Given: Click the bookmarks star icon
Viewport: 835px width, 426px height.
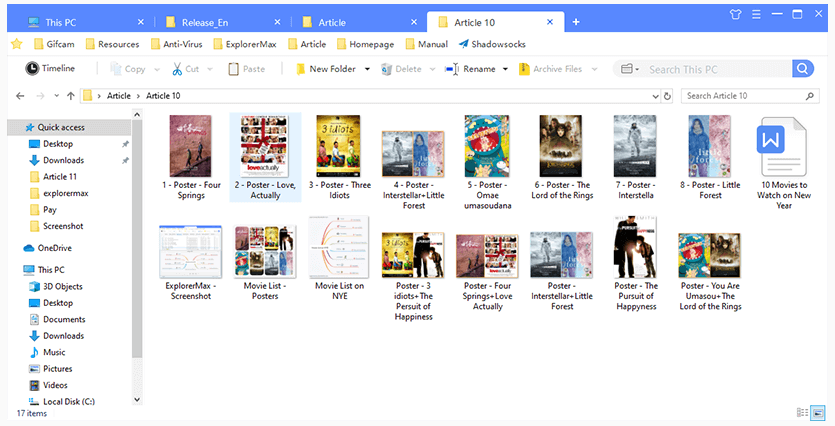Looking at the screenshot, I should tap(17, 44).
